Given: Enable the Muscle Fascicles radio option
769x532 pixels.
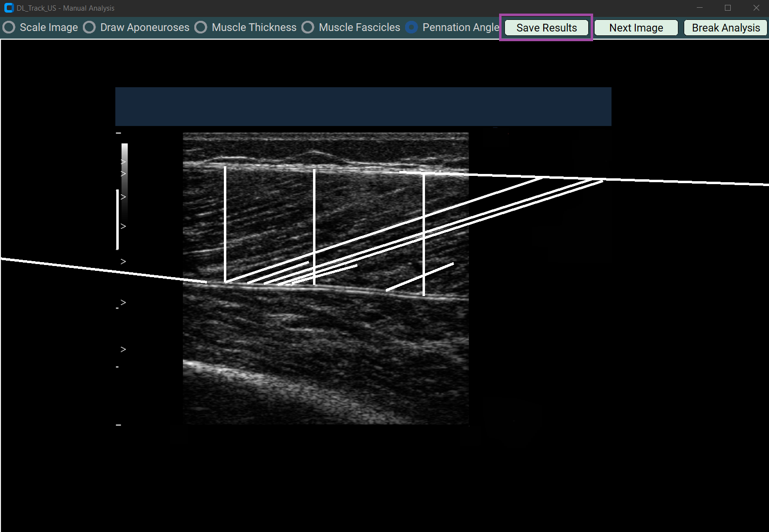Looking at the screenshot, I should coord(308,28).
